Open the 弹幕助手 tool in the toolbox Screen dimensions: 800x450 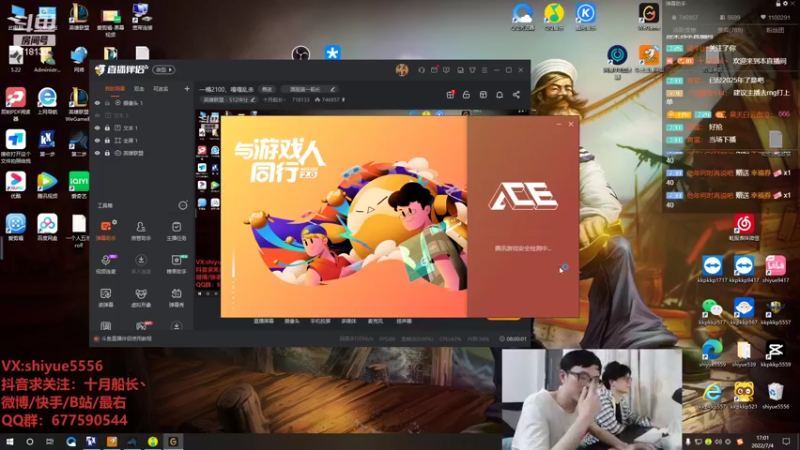[x=106, y=230]
